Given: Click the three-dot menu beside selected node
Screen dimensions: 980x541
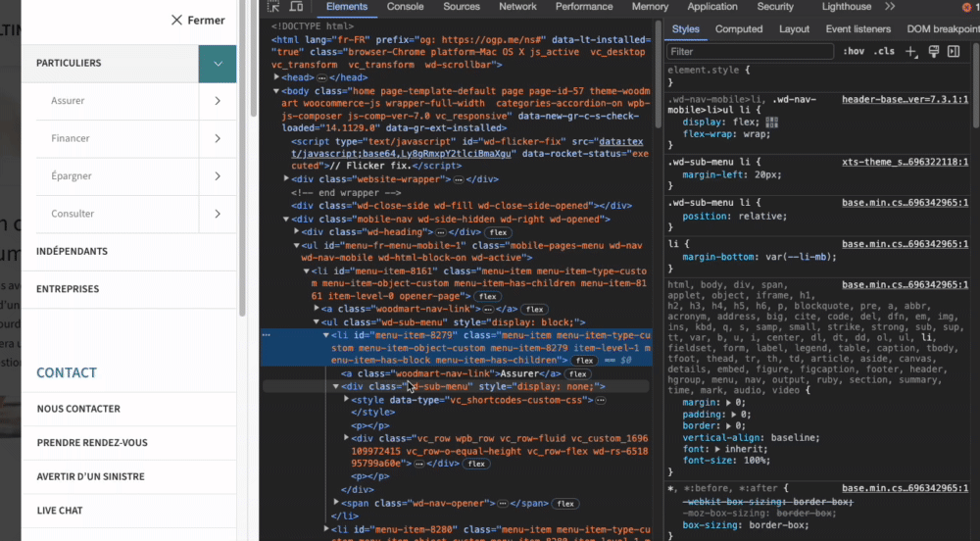Looking at the screenshot, I should coord(267,335).
